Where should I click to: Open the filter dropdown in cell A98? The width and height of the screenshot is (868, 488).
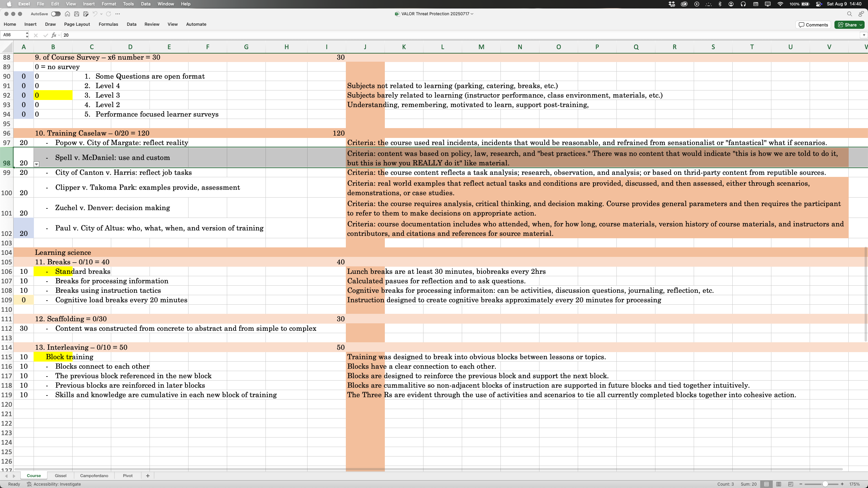pos(37,164)
